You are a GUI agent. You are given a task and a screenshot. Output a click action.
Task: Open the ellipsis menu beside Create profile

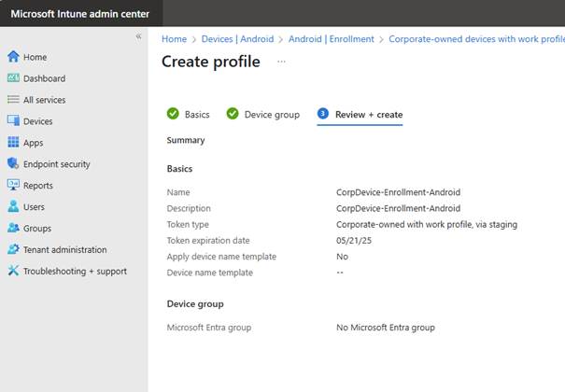click(x=281, y=62)
